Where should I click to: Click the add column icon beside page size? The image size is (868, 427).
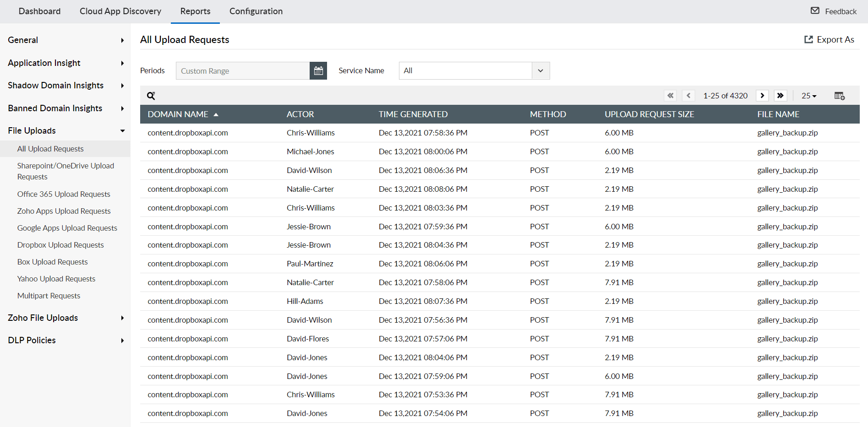pyautogui.click(x=840, y=95)
